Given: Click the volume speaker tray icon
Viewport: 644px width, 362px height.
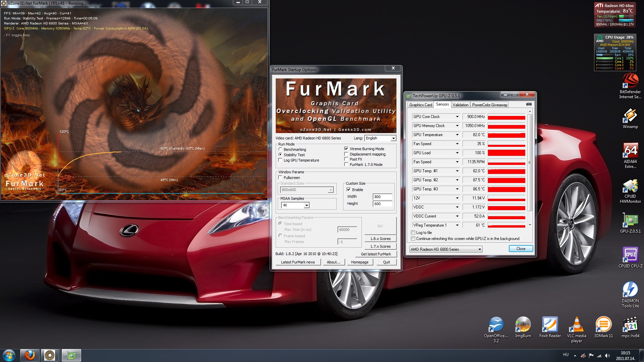Looking at the screenshot, I should pos(607,356).
